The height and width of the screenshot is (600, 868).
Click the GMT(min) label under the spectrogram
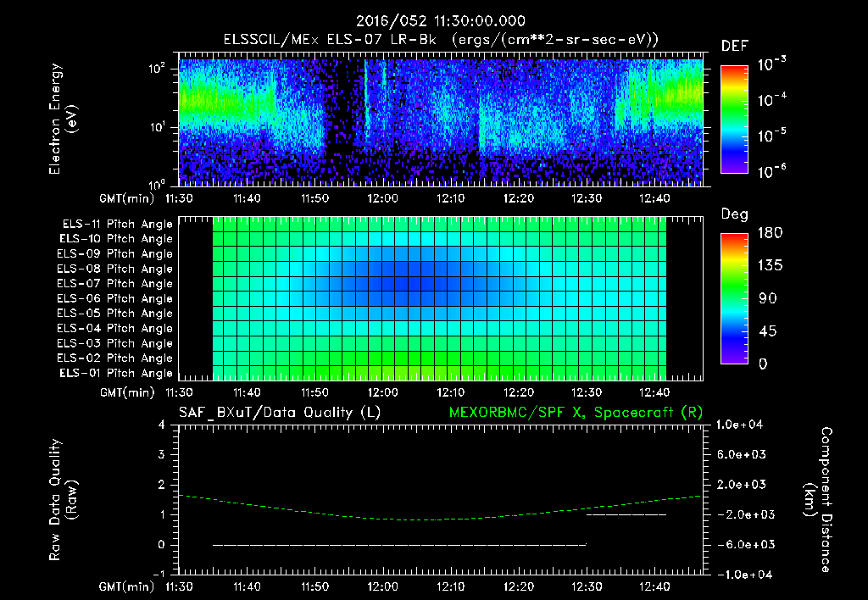127,198
